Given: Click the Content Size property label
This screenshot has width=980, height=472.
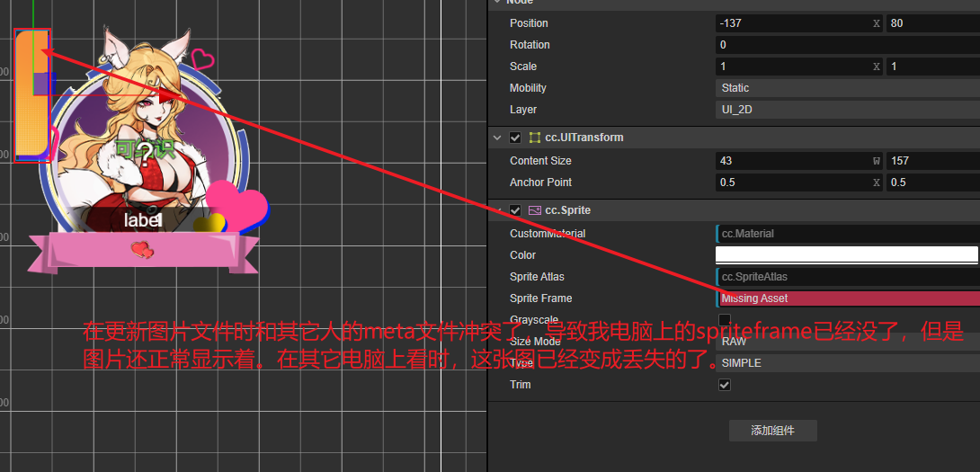Looking at the screenshot, I should coord(540,161).
